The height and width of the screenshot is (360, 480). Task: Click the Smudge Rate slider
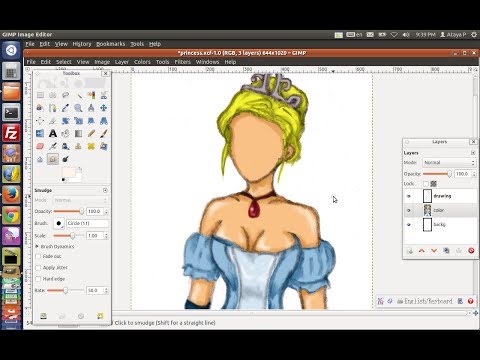(x=65, y=291)
